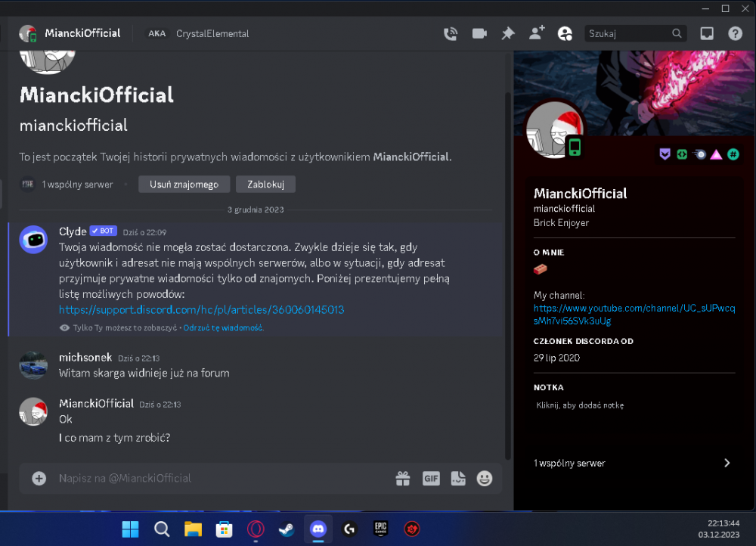
Task: Open the red gear app in taskbar
Action: coord(412,529)
